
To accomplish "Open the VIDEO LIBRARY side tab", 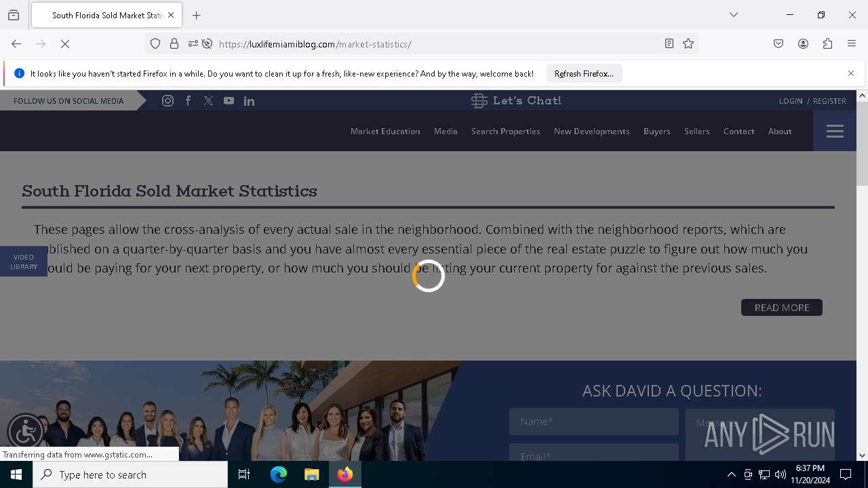I will pos(24,262).
